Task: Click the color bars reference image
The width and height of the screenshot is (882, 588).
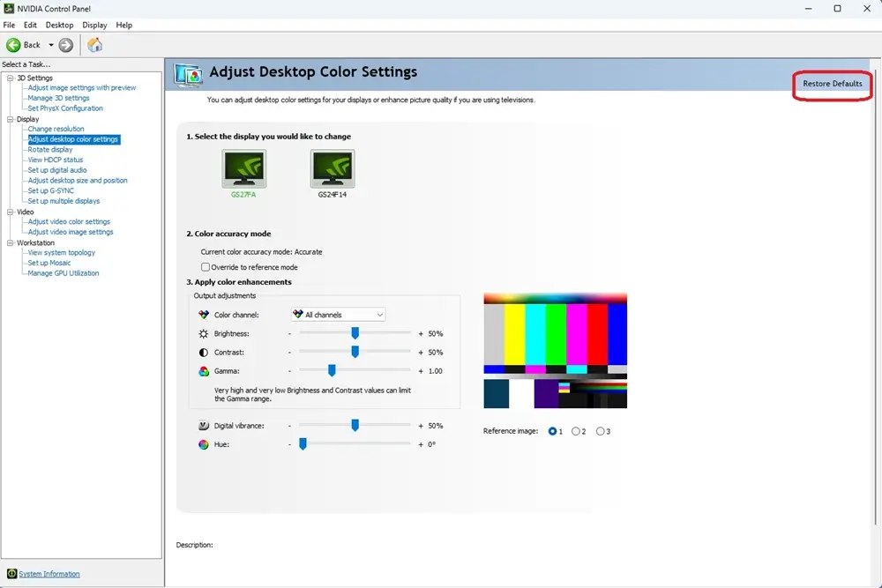Action: (x=555, y=351)
